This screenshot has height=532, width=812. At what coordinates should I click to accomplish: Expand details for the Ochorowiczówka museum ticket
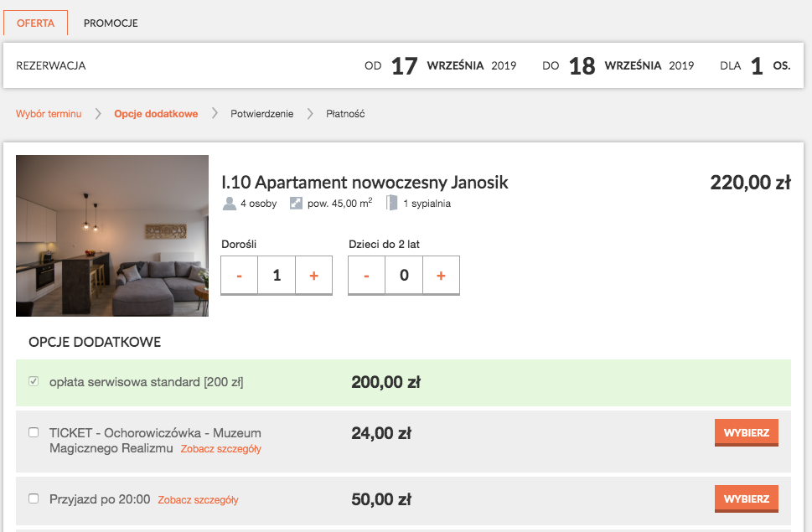pyautogui.click(x=222, y=449)
